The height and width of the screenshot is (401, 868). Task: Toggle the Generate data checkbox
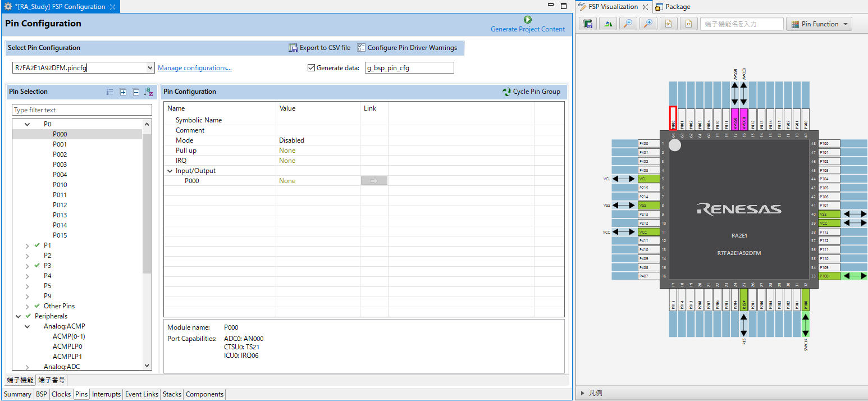pos(311,68)
